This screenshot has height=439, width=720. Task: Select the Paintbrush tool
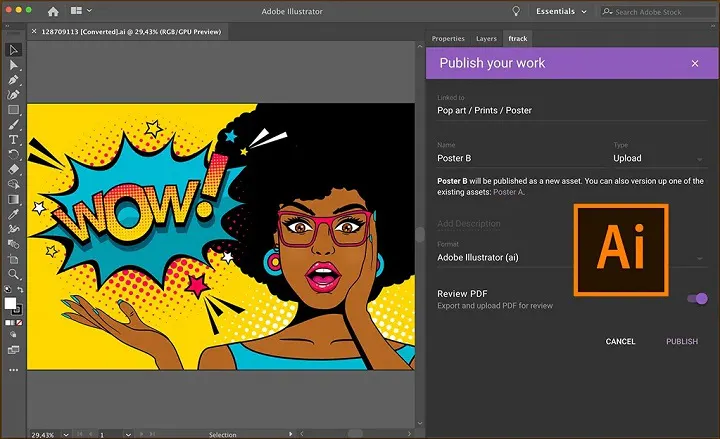point(13,124)
